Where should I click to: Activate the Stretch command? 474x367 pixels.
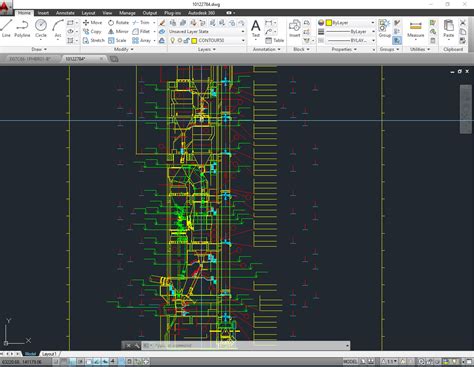click(94, 40)
